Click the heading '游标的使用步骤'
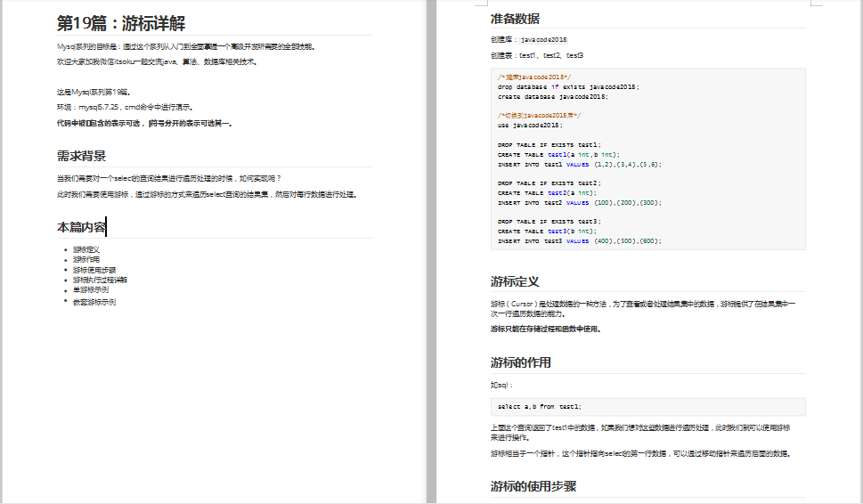 coord(533,486)
